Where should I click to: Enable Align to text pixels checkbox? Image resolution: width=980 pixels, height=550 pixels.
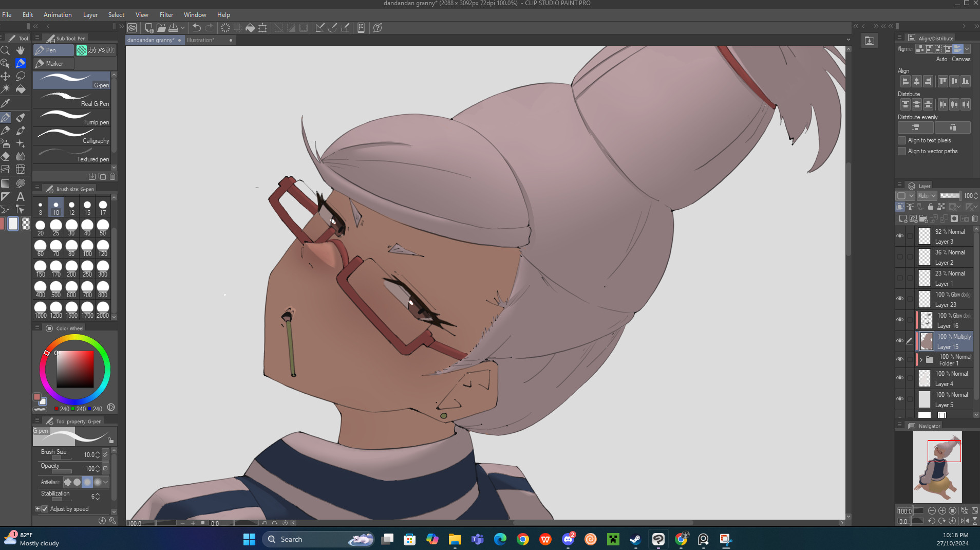click(x=902, y=140)
